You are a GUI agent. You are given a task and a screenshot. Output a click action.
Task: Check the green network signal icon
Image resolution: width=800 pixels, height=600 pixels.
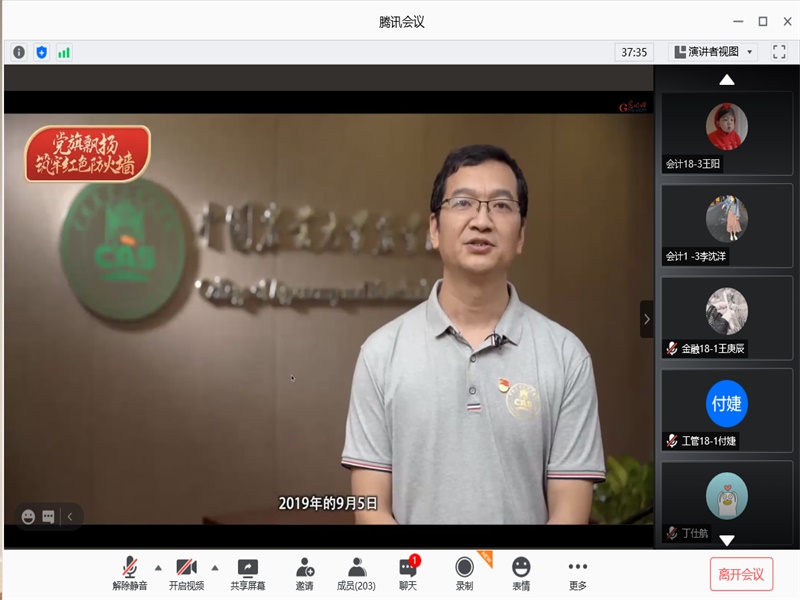click(64, 52)
